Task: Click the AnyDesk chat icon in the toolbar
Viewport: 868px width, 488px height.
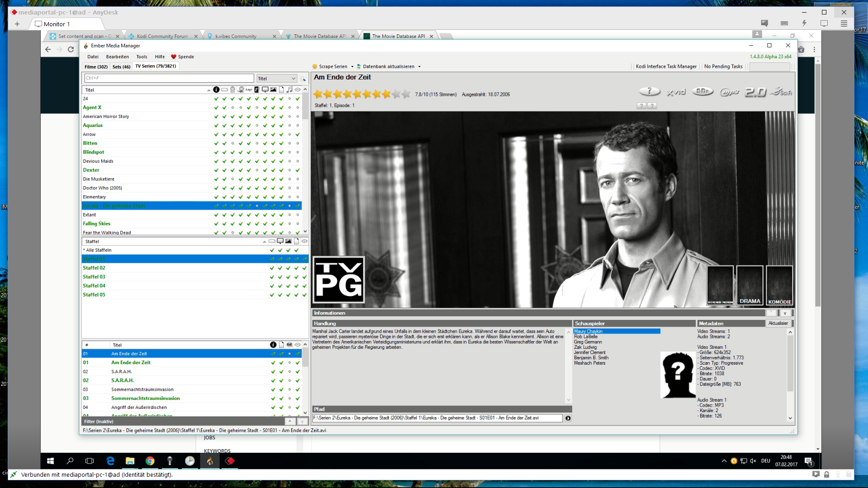Action: pos(764,23)
